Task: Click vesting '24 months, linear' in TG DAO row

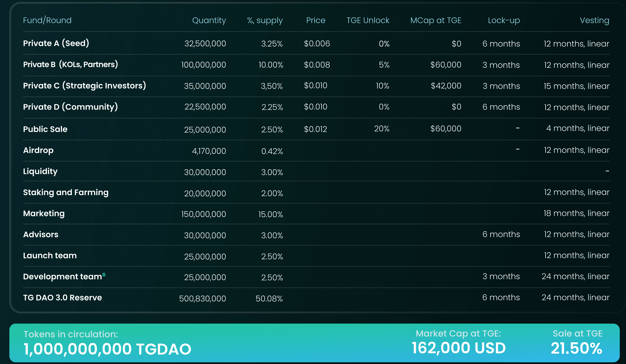Action: pos(575,297)
